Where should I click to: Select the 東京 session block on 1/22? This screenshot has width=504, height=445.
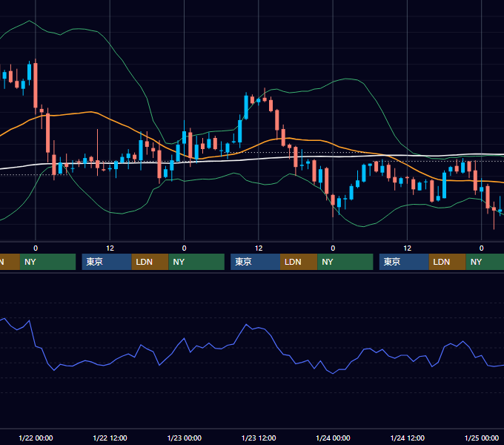pos(107,262)
